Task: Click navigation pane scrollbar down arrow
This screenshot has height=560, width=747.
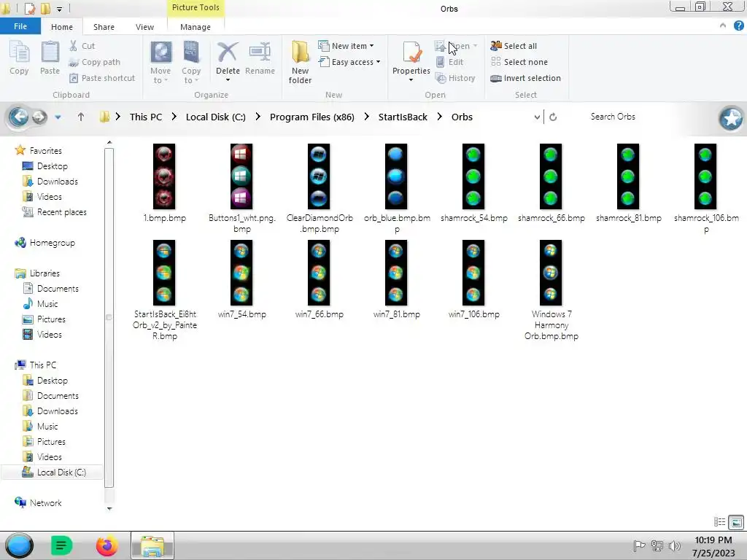Action: click(x=109, y=508)
